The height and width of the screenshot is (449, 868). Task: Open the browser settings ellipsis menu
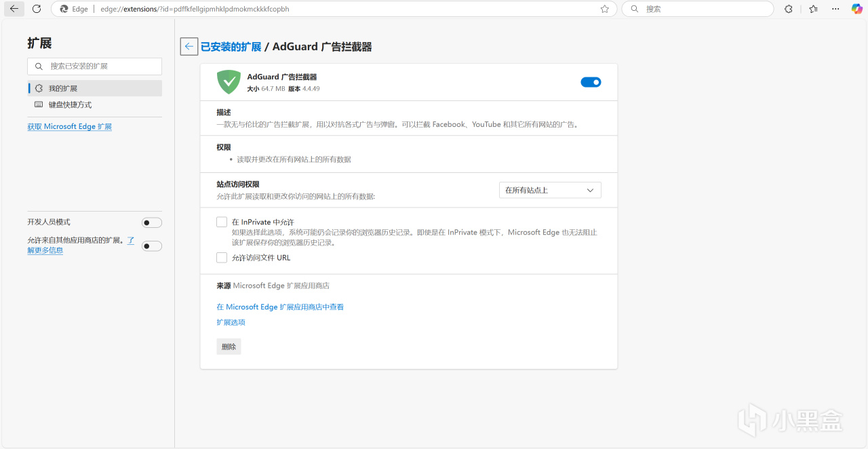[x=835, y=9]
